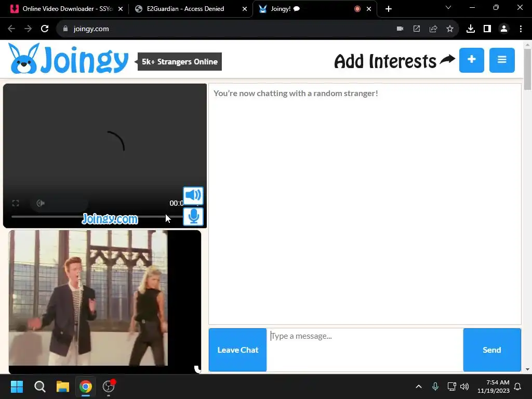
Task: Toggle Chrome side panel
Action: pyautogui.click(x=487, y=29)
